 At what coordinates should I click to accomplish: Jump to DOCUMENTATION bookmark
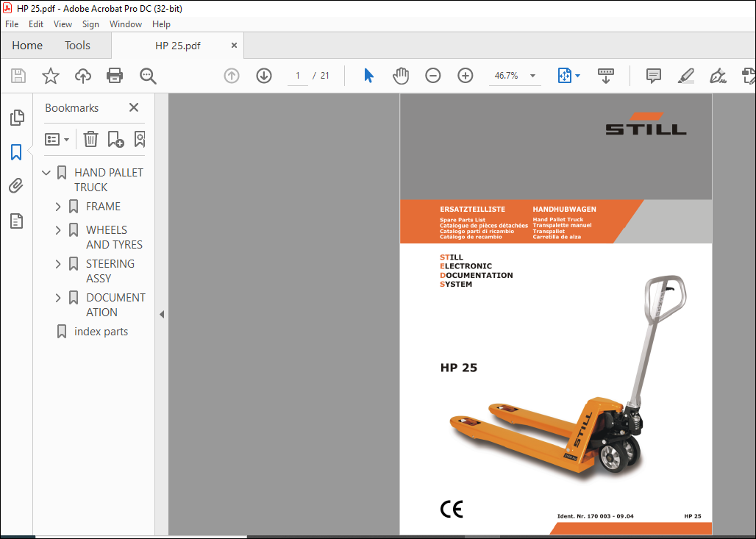pos(115,304)
